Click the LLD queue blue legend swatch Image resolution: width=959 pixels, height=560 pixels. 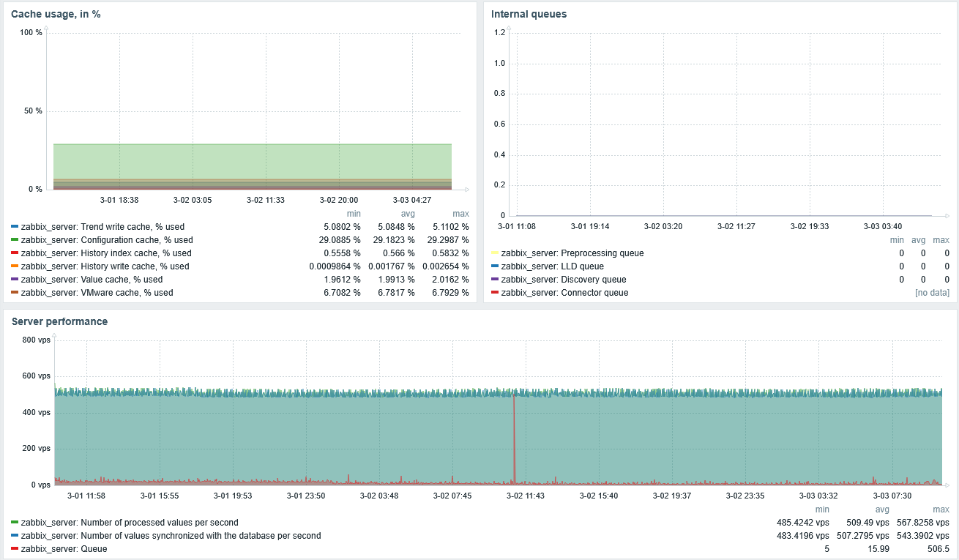click(495, 266)
